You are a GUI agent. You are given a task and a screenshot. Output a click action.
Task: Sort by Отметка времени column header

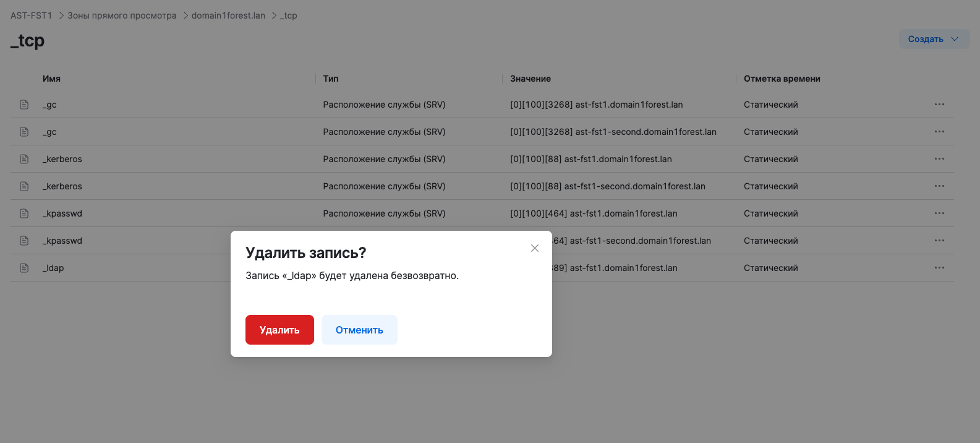pyautogui.click(x=782, y=79)
